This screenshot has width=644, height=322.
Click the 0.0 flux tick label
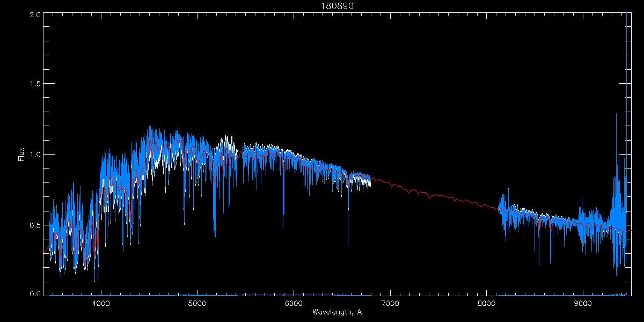coord(35,294)
